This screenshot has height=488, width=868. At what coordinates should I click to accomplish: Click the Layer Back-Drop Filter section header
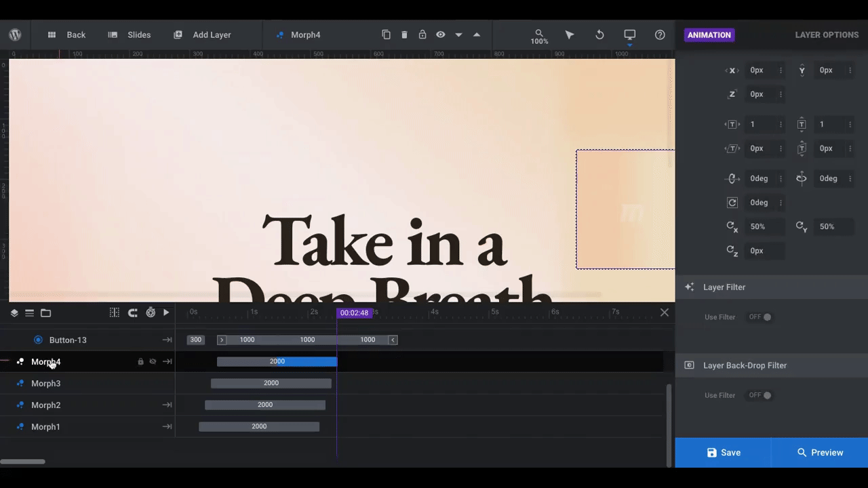[x=772, y=365]
